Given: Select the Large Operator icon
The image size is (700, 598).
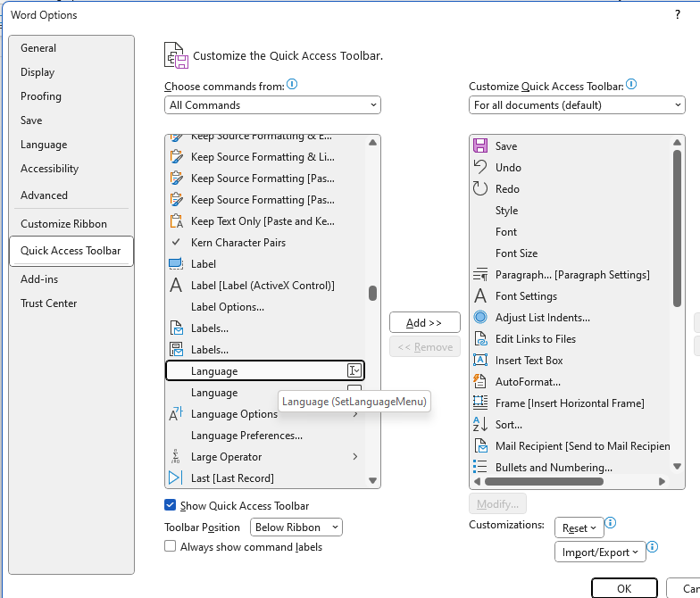Looking at the screenshot, I should (177, 457).
